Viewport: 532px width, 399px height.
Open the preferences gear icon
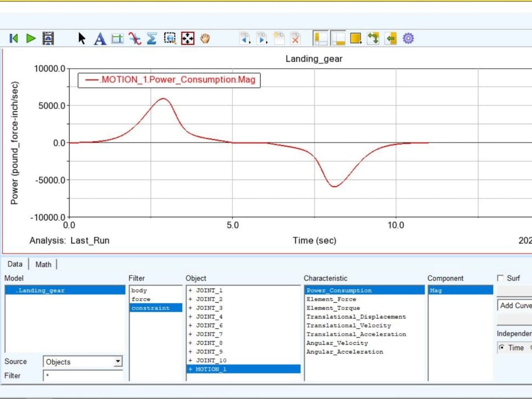(408, 38)
